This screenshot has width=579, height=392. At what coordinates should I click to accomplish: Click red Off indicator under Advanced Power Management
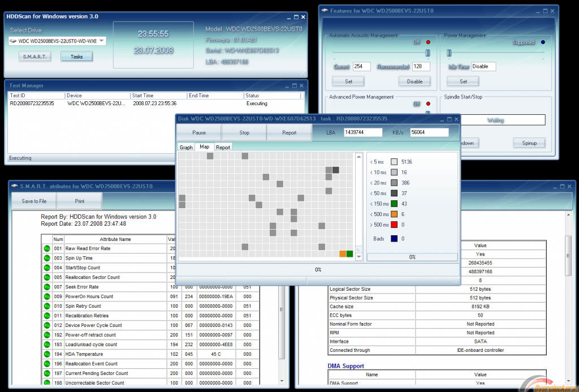coord(428,104)
